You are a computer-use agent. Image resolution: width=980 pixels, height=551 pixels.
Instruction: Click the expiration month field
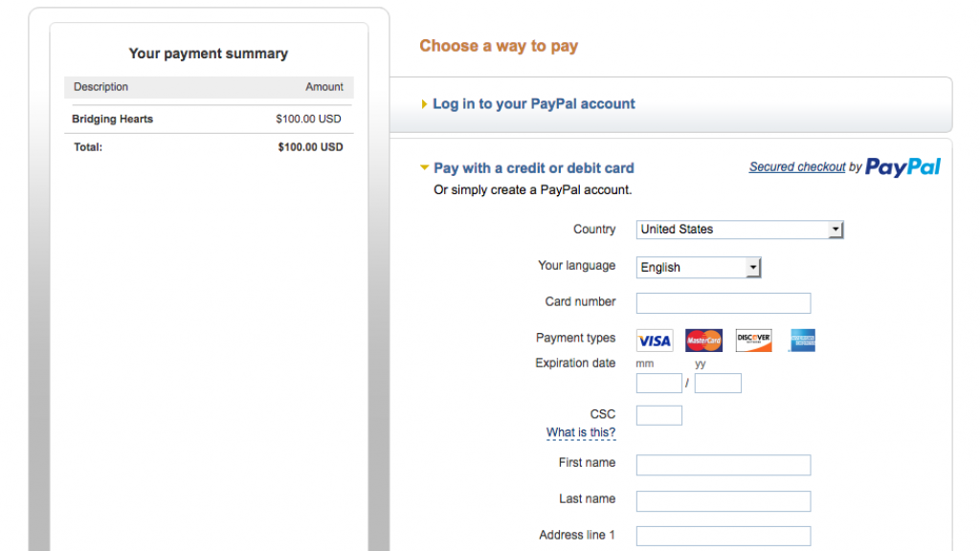click(x=658, y=383)
